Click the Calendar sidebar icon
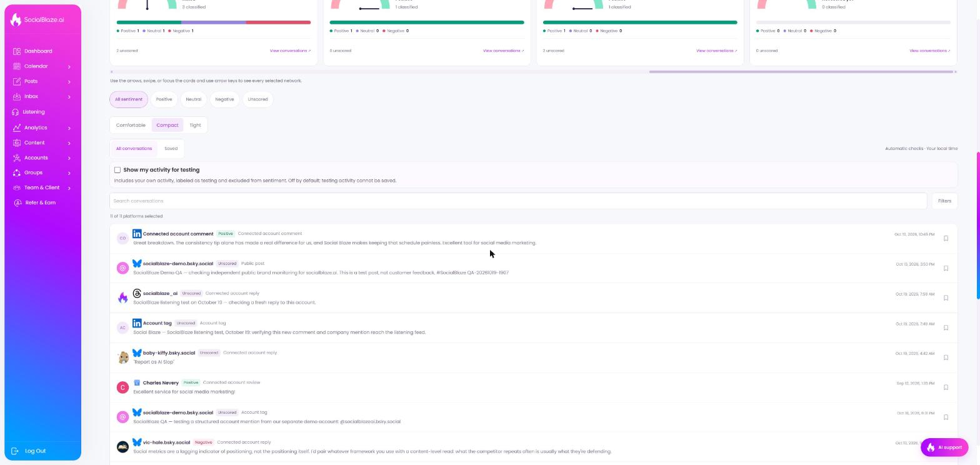The image size is (980, 465). [x=17, y=66]
